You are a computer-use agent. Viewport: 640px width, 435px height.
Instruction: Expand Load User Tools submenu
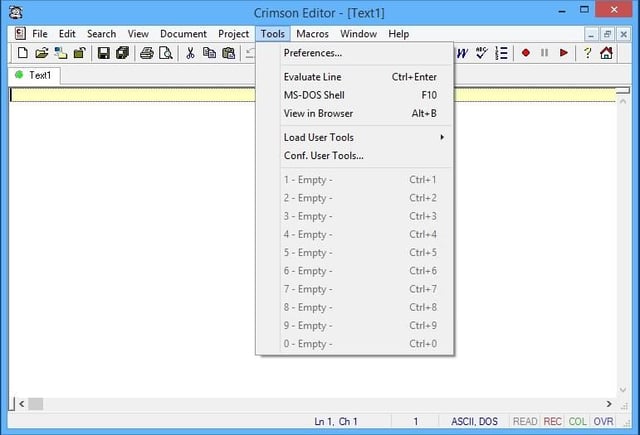(x=355, y=138)
